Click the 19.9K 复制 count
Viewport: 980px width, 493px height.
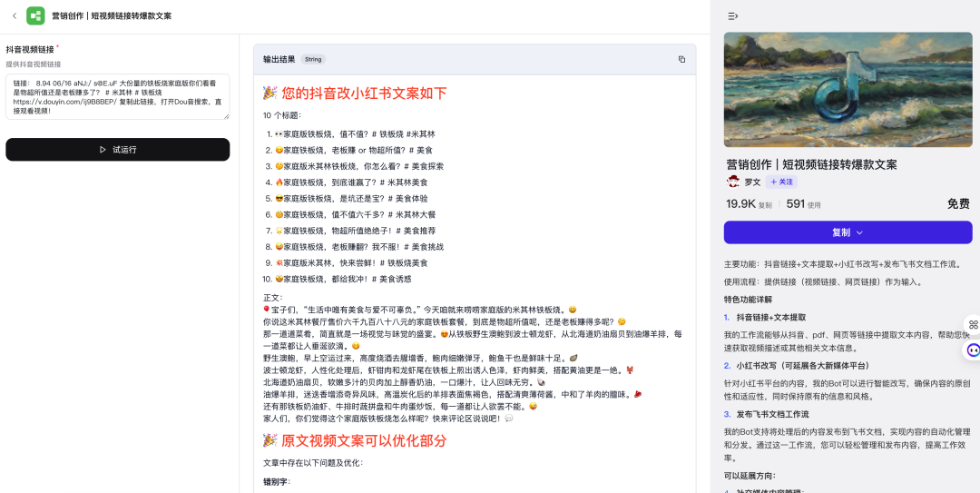749,204
